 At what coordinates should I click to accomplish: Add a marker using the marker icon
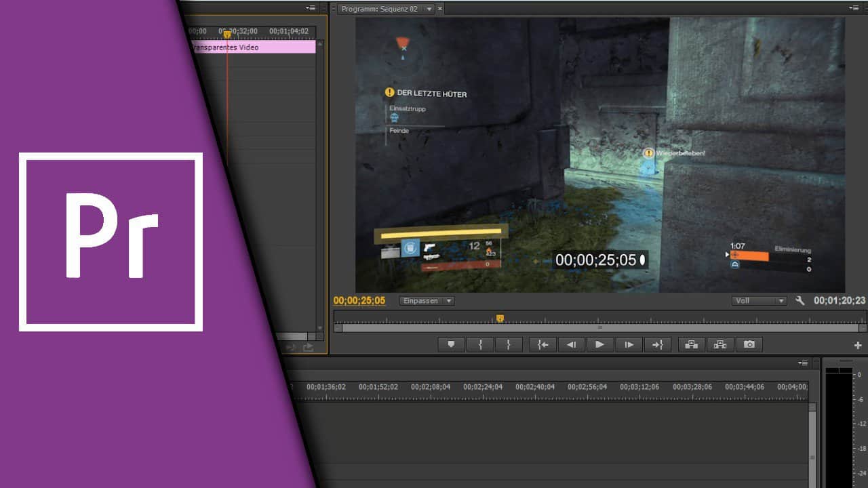452,344
